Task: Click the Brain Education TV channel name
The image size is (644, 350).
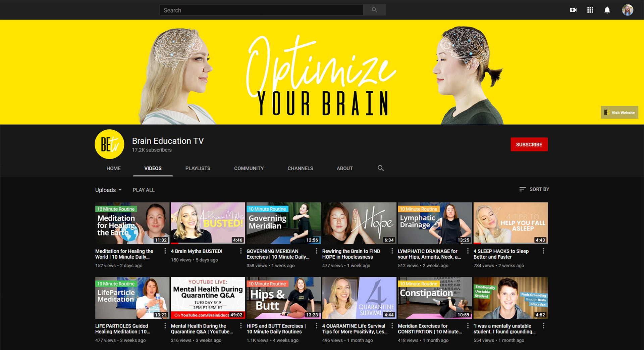Action: pyautogui.click(x=168, y=141)
